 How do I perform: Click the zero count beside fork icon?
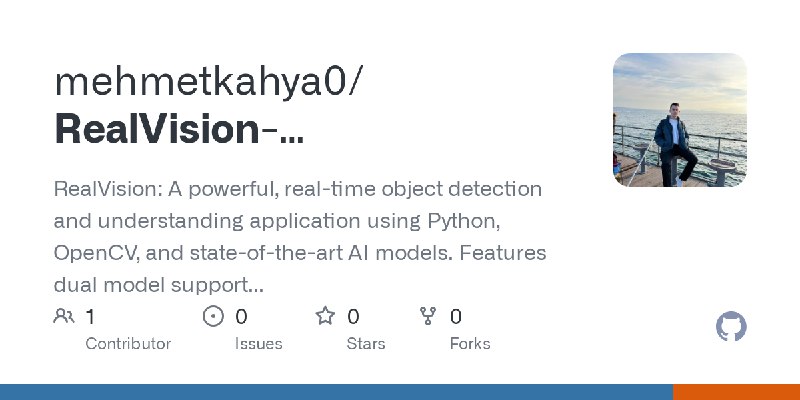(456, 317)
